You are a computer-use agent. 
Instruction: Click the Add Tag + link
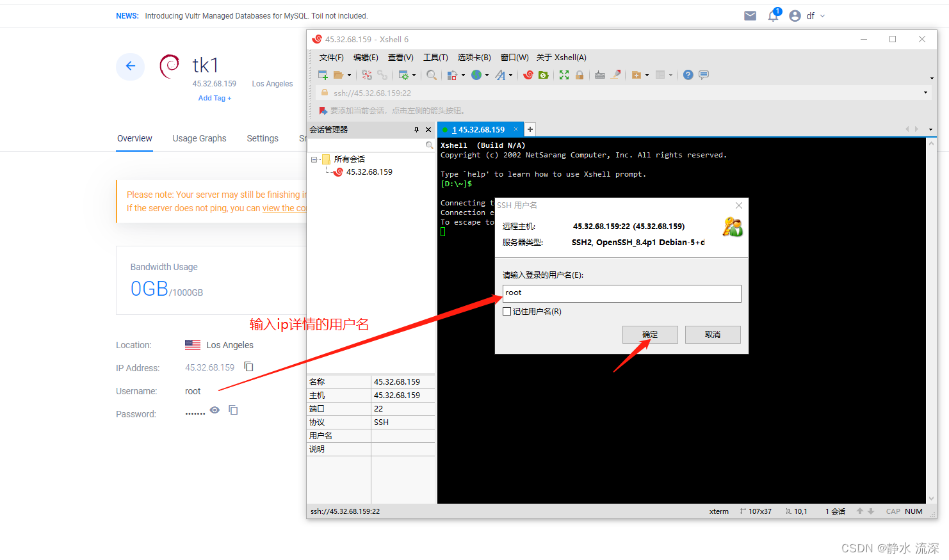tap(215, 99)
